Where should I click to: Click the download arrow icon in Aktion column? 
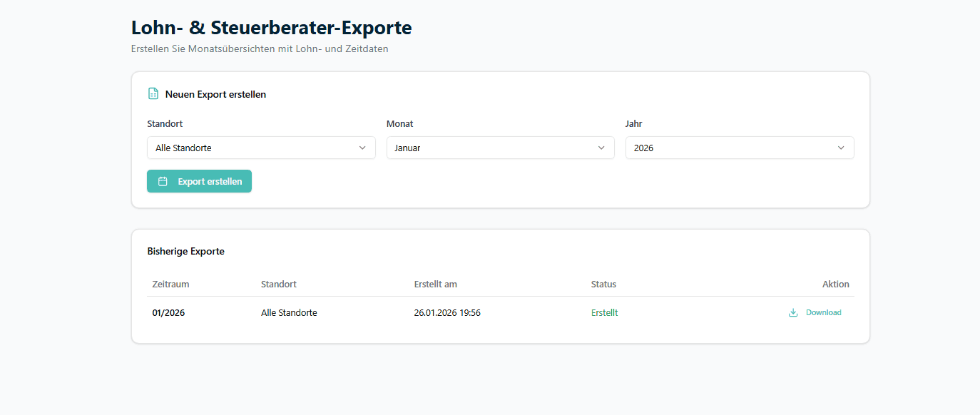792,312
